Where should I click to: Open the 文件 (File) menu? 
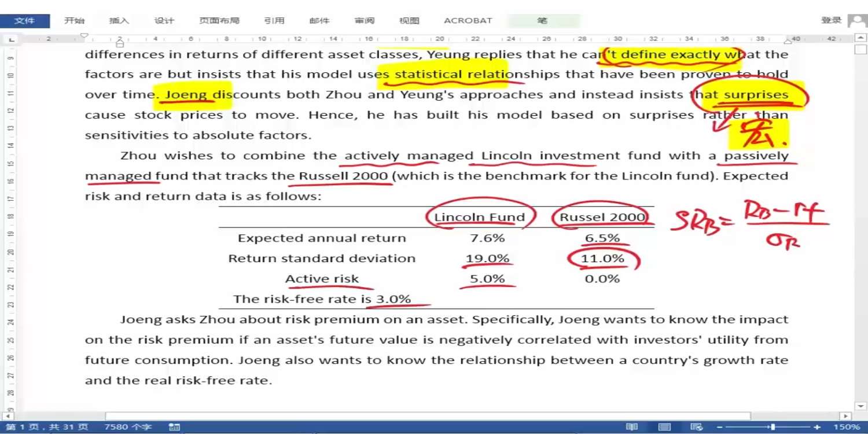click(x=24, y=20)
